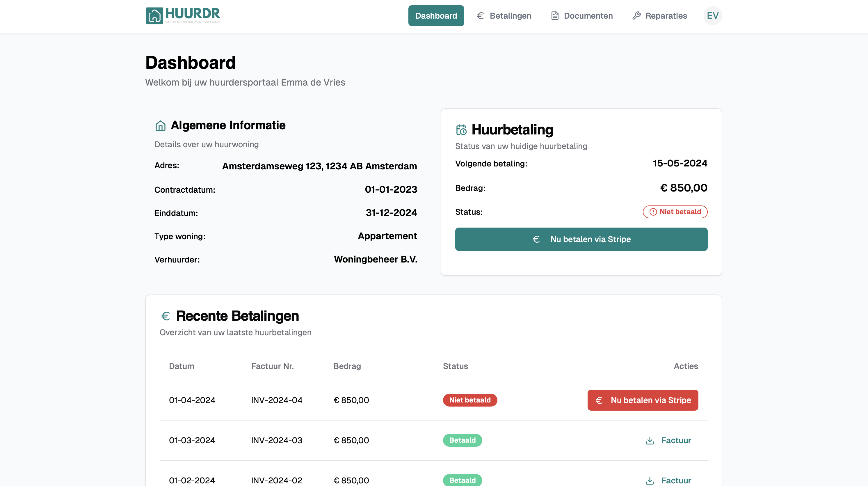
Task: Select invoice number INV-2024-04
Action: (277, 400)
